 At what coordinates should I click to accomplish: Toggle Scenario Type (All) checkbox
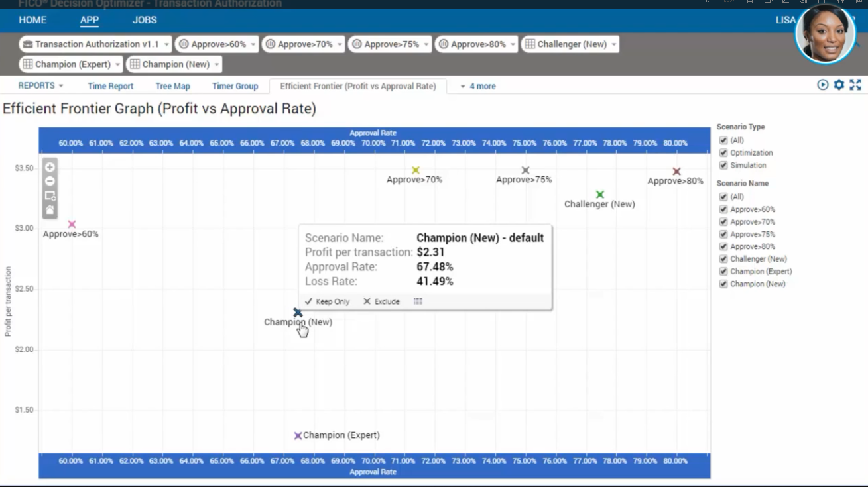[723, 140]
